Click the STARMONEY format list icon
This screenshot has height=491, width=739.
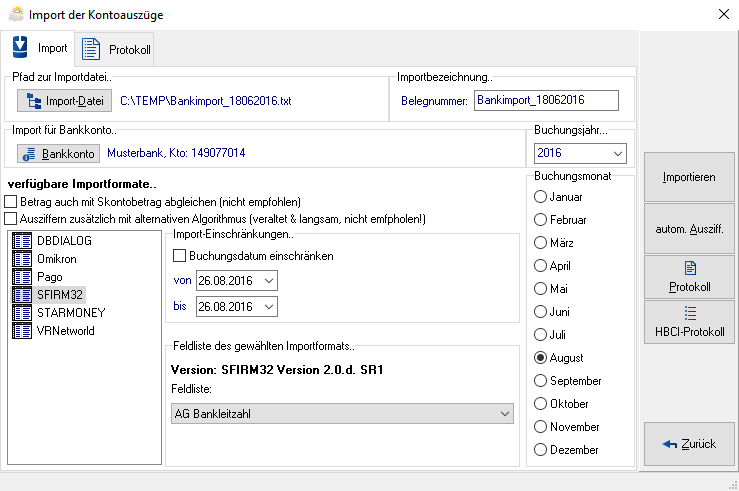22,312
